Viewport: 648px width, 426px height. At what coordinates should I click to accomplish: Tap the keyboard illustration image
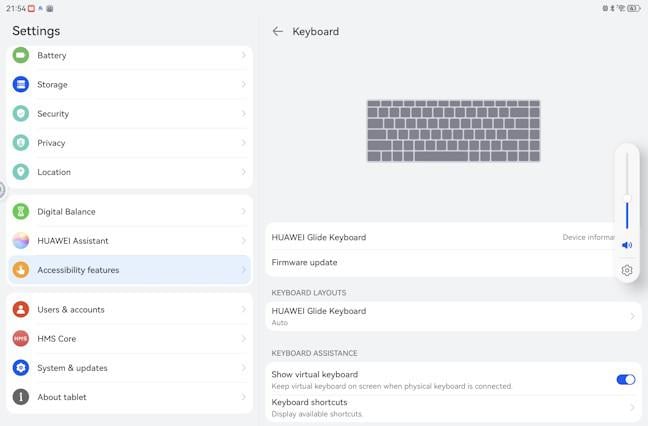(453, 131)
